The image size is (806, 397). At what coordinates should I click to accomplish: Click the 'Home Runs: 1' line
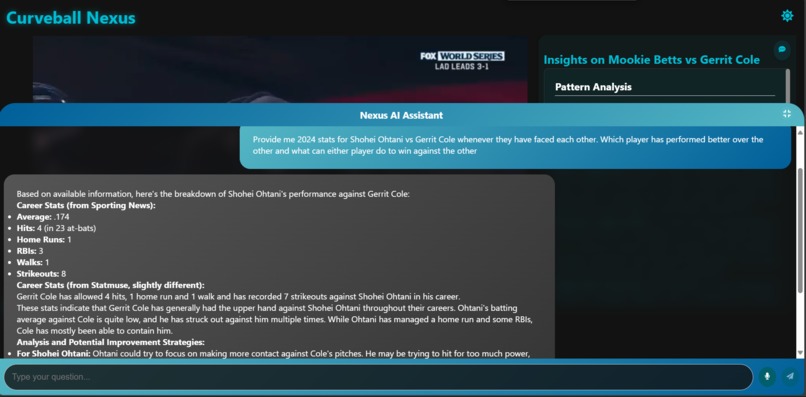[44, 240]
